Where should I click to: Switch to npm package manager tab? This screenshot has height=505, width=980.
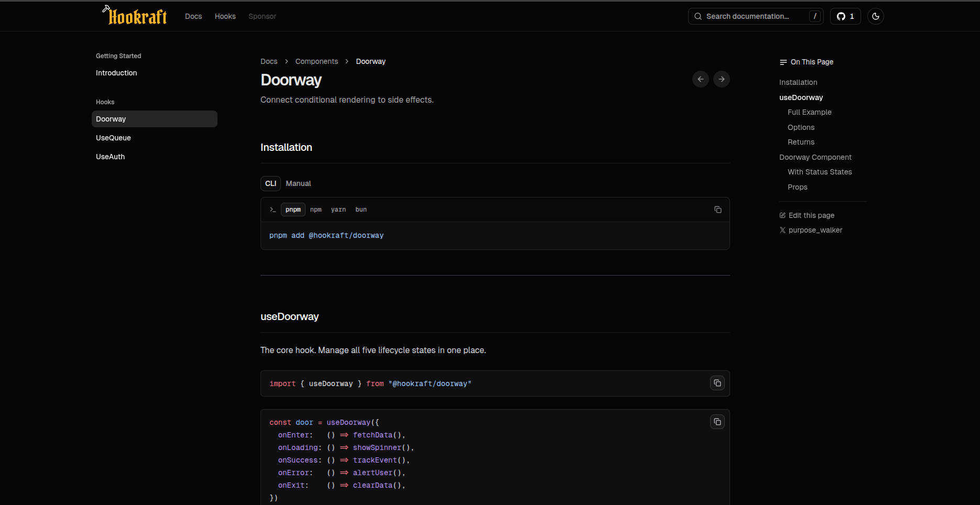[x=316, y=210]
